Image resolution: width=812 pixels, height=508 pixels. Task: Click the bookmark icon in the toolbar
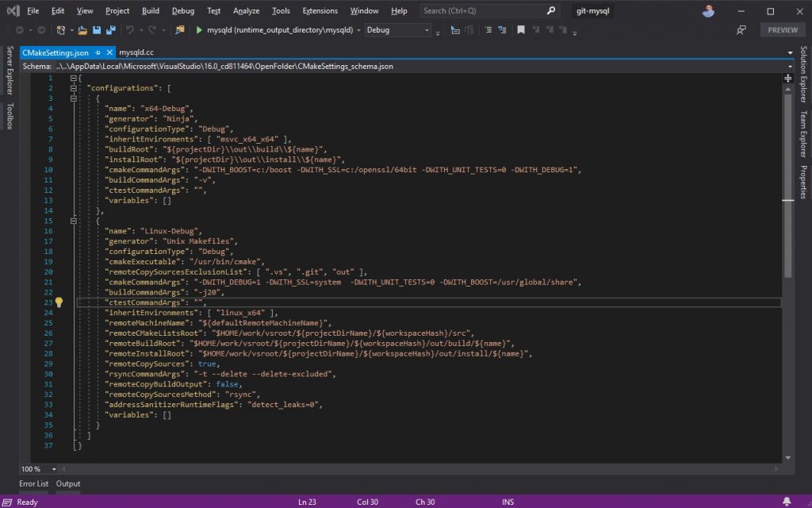521,30
